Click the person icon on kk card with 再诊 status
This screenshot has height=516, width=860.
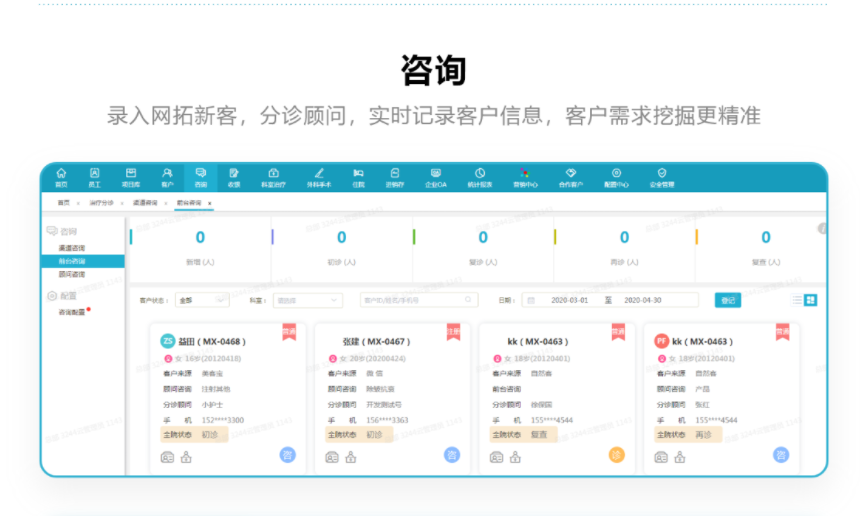tap(680, 457)
